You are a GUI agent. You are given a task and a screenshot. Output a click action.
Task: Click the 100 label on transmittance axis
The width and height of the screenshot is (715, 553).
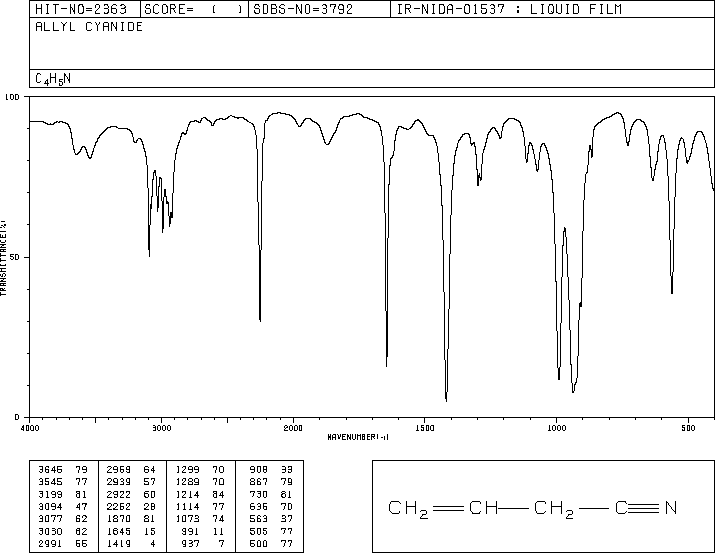pyautogui.click(x=12, y=97)
